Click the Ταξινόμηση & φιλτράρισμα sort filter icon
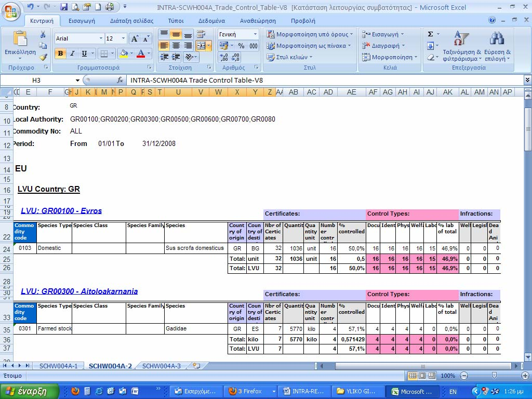 tap(461, 38)
